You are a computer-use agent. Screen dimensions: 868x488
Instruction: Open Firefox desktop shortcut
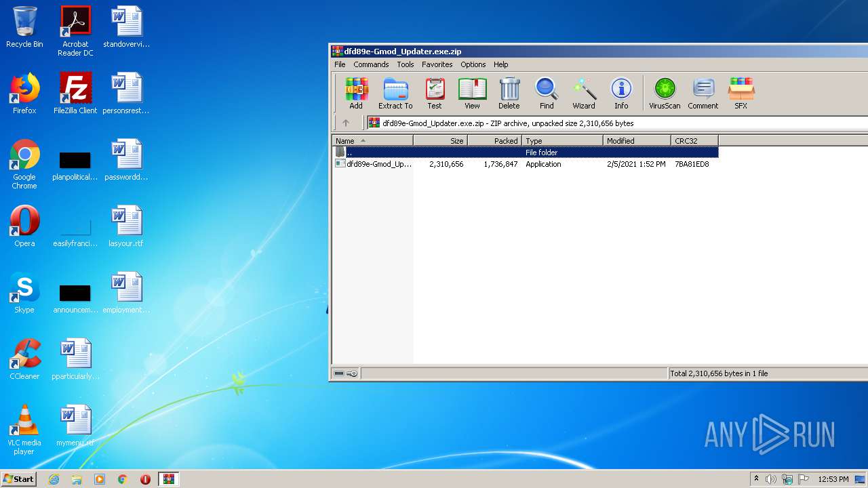pyautogui.click(x=24, y=94)
